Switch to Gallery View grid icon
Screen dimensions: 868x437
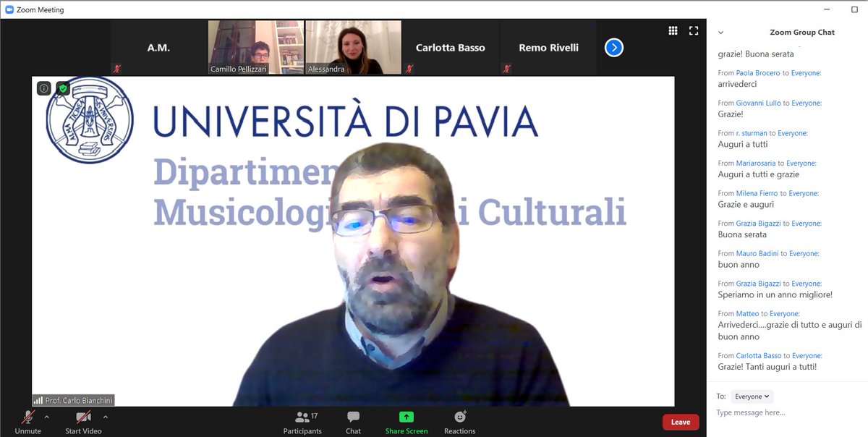tap(672, 31)
